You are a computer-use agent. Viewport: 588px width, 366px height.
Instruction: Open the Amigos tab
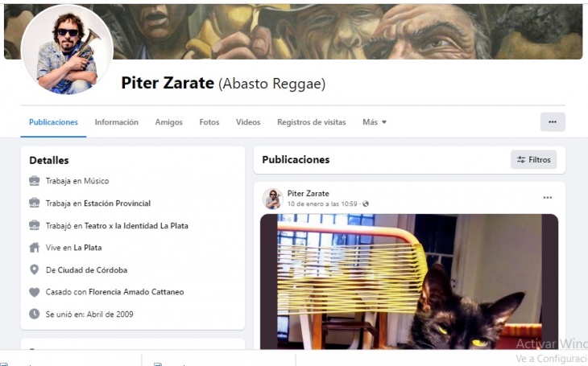169,122
